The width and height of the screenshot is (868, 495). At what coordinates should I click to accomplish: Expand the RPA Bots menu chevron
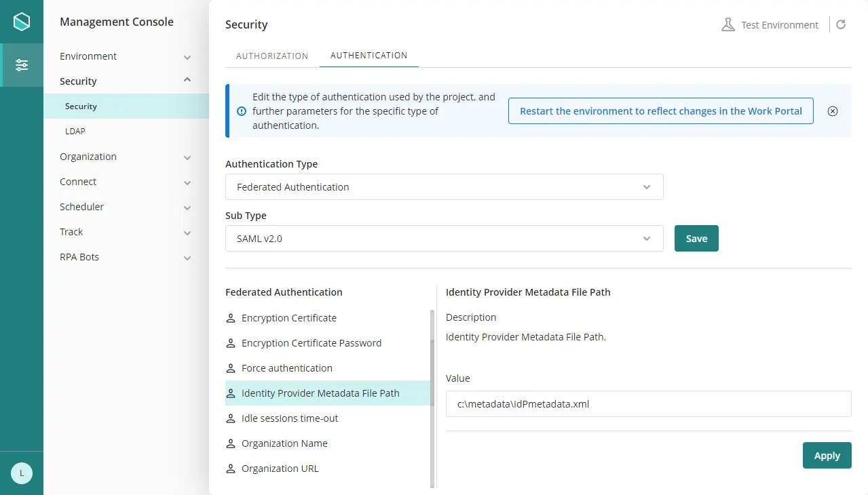(187, 258)
